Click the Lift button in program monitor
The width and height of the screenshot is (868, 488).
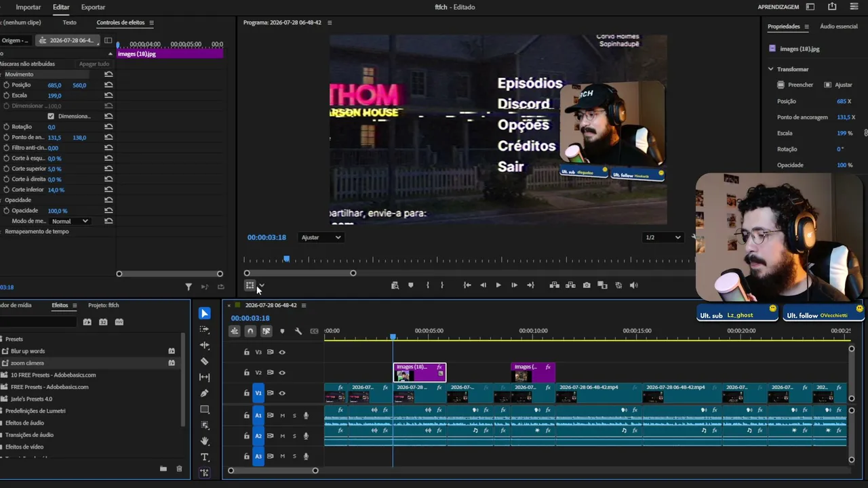(554, 285)
